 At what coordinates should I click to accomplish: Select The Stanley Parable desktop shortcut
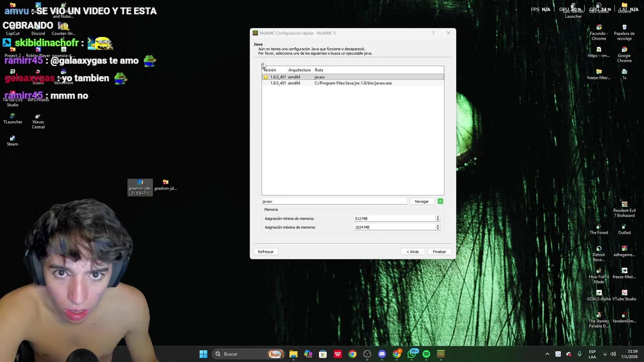click(599, 320)
